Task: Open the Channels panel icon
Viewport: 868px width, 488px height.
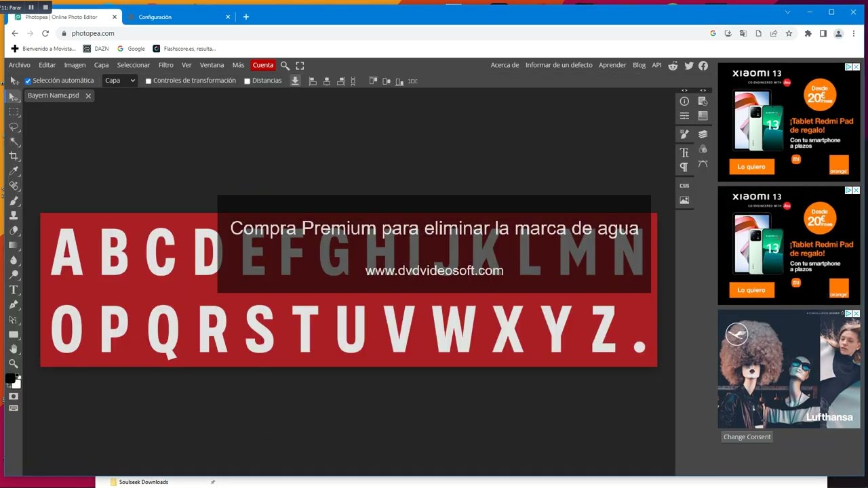Action: 703,149
